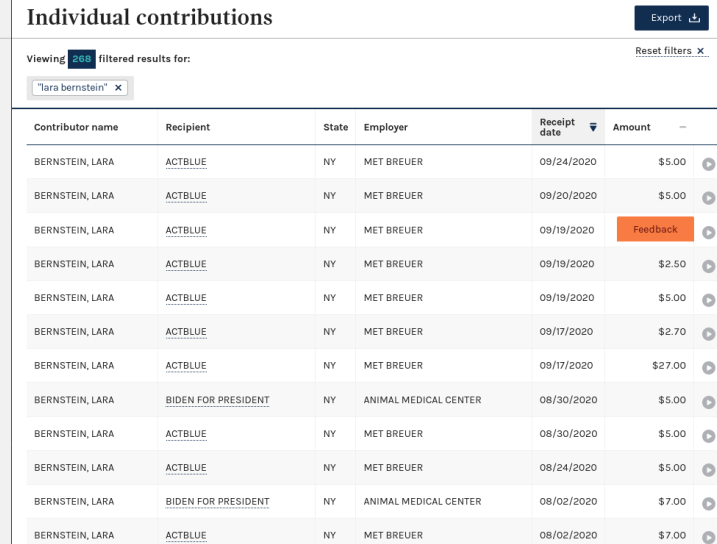The width and height of the screenshot is (717, 544).
Task: Expand details for 08/02/2020 Biden for President row
Action: coord(708,503)
